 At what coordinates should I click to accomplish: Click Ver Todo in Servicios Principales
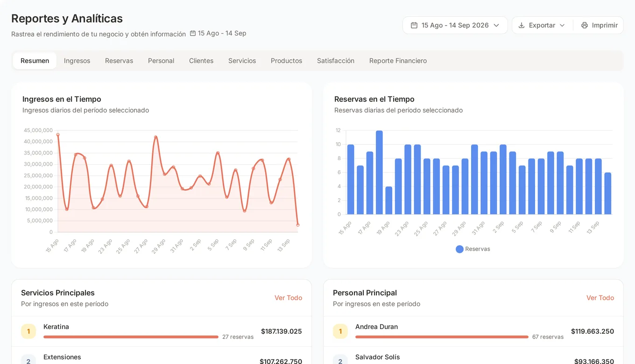coord(288,298)
